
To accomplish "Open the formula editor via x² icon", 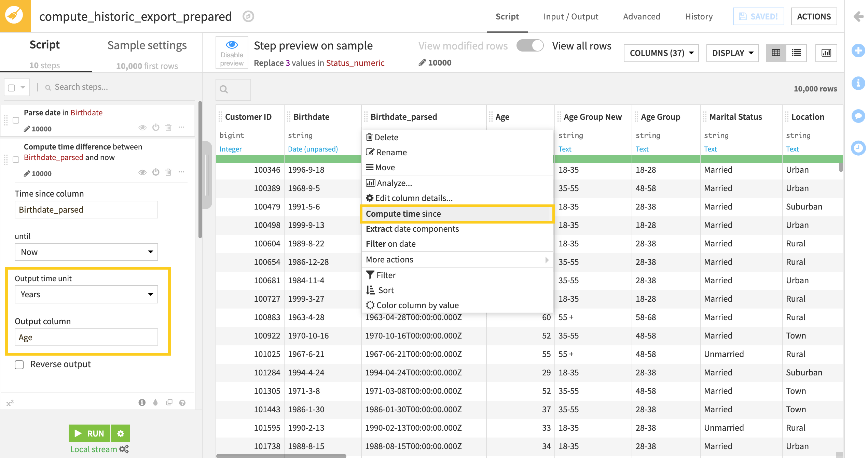I will pyautogui.click(x=10, y=402).
